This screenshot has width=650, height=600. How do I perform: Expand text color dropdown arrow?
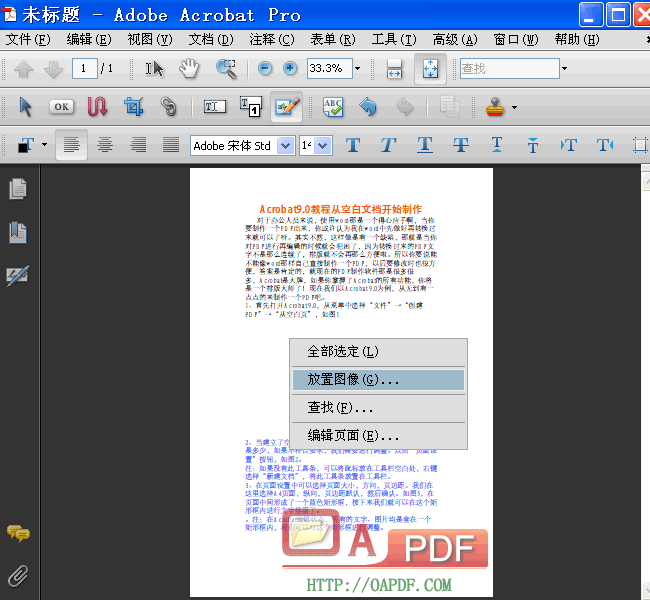click(44, 145)
